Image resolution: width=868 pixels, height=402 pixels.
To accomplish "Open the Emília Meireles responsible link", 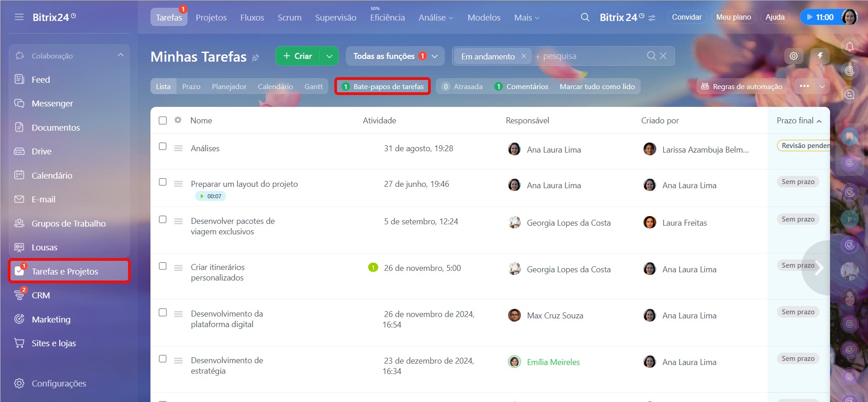I will point(553,362).
